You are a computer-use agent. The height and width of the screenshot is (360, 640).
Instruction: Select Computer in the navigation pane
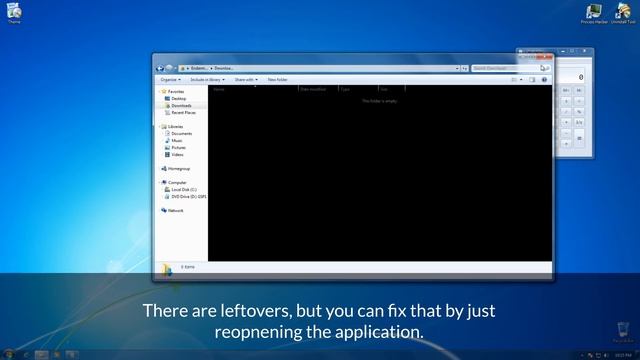point(177,182)
